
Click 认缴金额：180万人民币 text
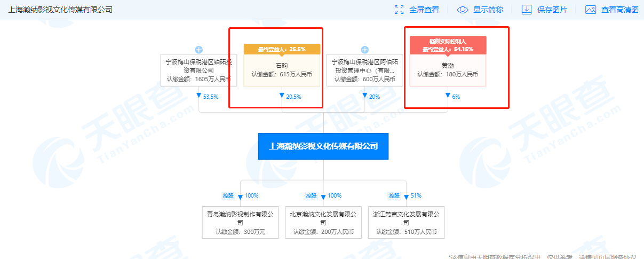click(448, 74)
